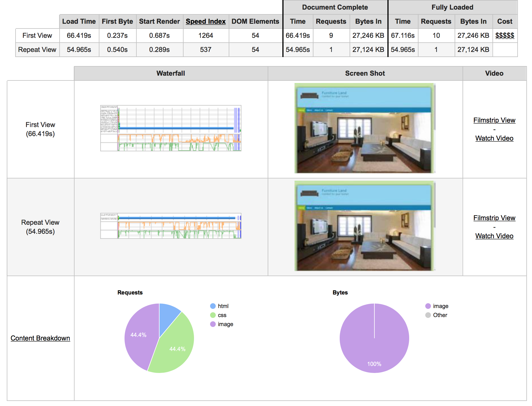Screen dimensions: 532x406
Task: Click the green css legend dot
Action: 213,315
